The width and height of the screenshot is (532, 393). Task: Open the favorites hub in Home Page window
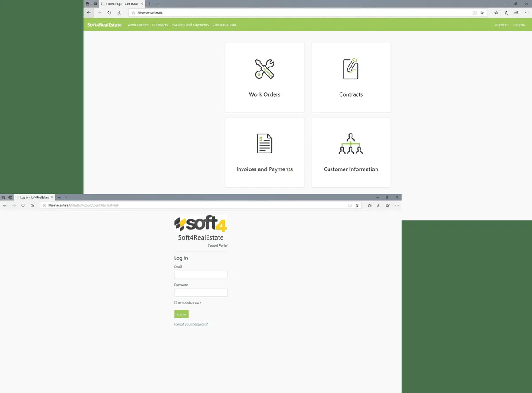click(496, 13)
